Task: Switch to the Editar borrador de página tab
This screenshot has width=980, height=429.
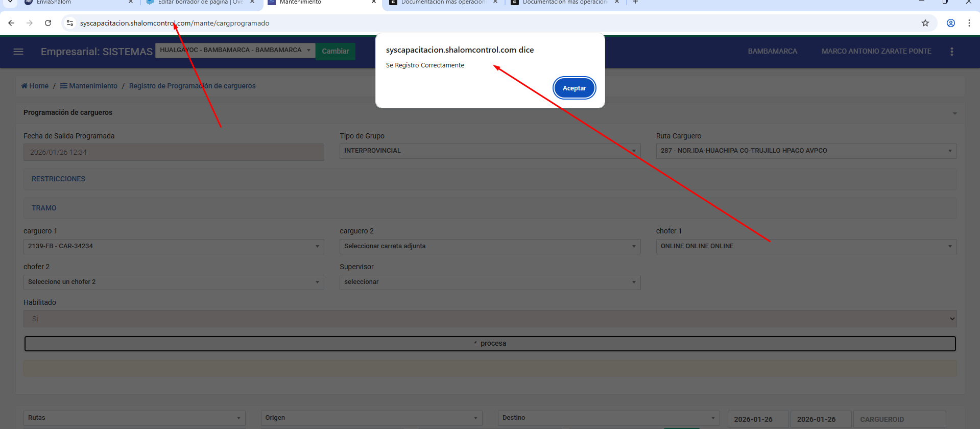Action: (199, 2)
